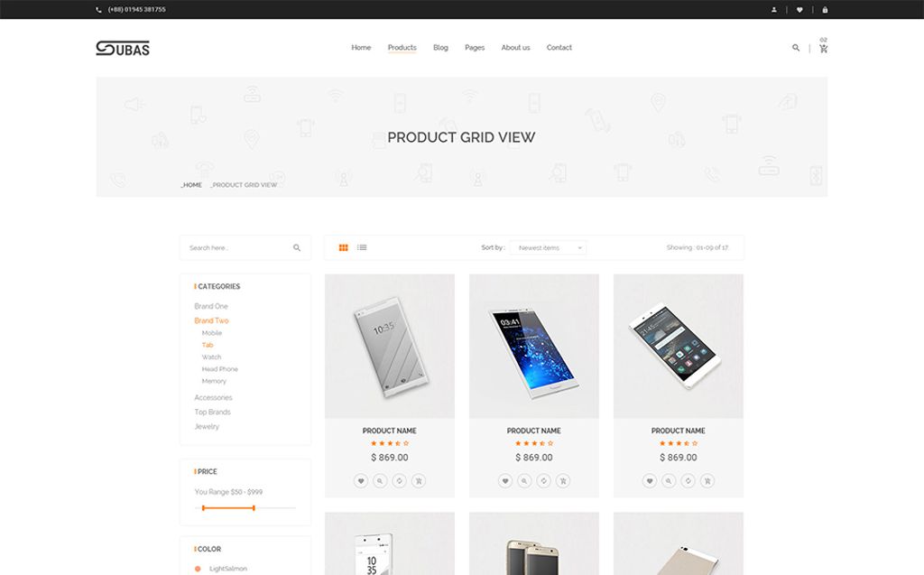The image size is (924, 575).
Task: Click the compare icon on first product
Action: [400, 481]
